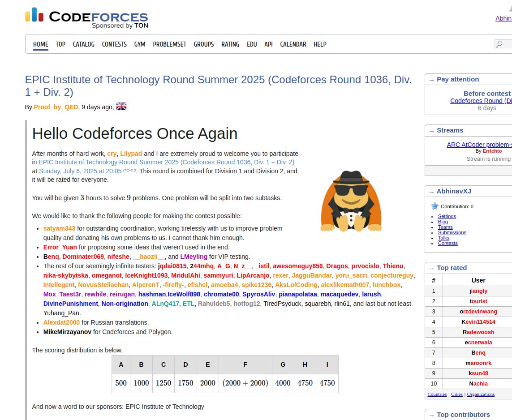This screenshot has width=512, height=420.
Task: Click score 4000 under problem G
Action: (x=283, y=383)
